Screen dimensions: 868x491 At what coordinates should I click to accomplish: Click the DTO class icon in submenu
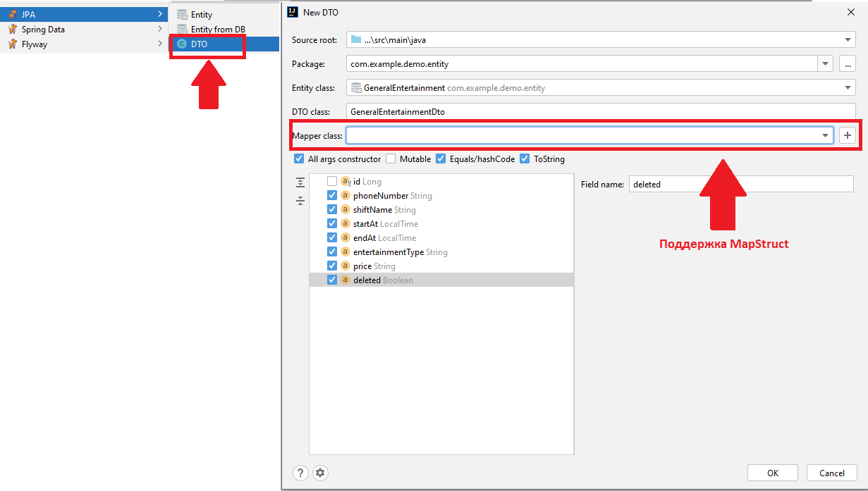tap(183, 44)
